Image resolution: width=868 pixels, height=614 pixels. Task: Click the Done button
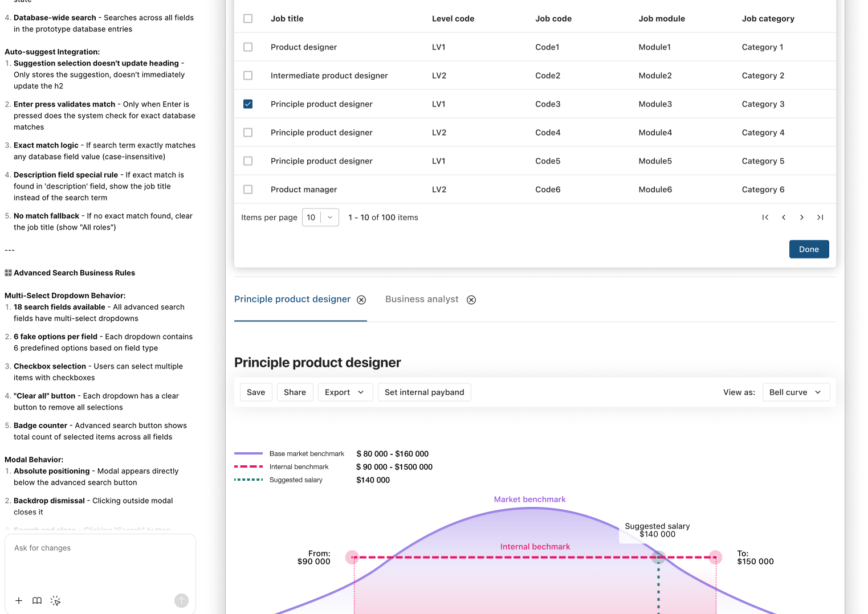point(809,249)
